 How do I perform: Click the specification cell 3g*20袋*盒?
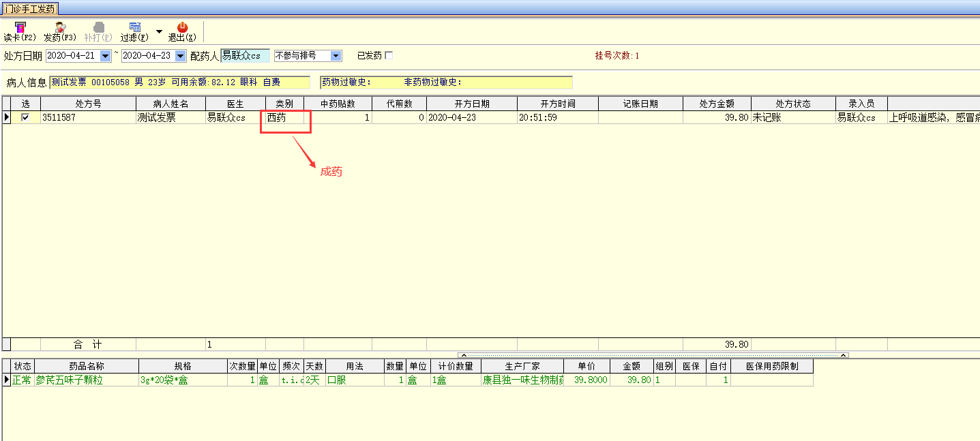coord(183,380)
